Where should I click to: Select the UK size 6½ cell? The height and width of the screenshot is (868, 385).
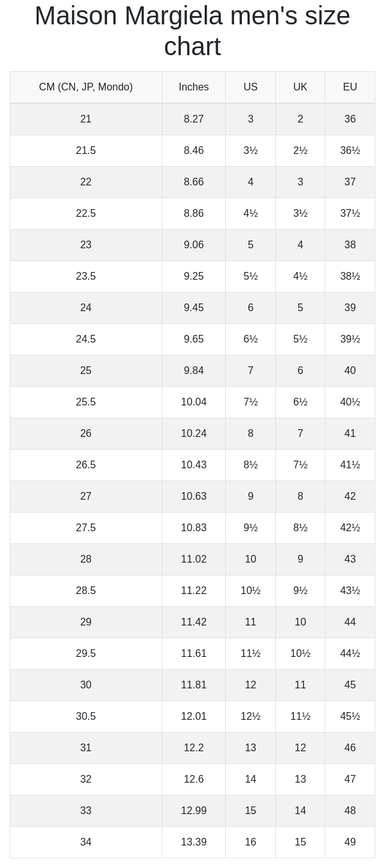(x=300, y=402)
